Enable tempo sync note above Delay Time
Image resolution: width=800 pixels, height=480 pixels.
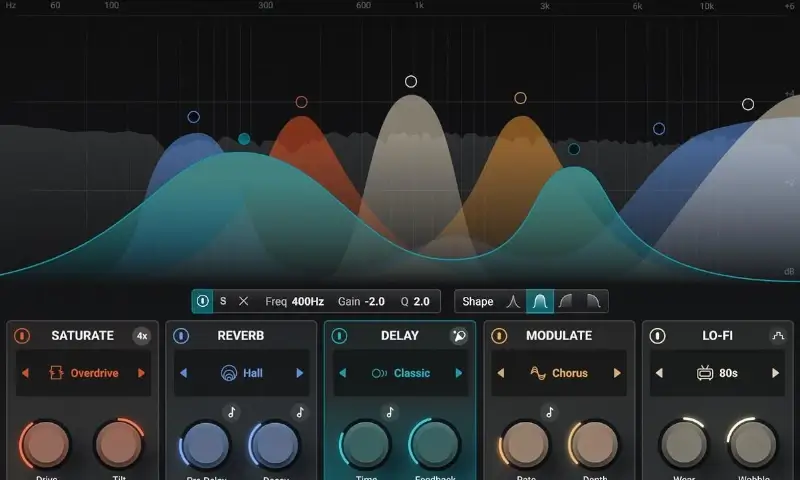click(390, 412)
